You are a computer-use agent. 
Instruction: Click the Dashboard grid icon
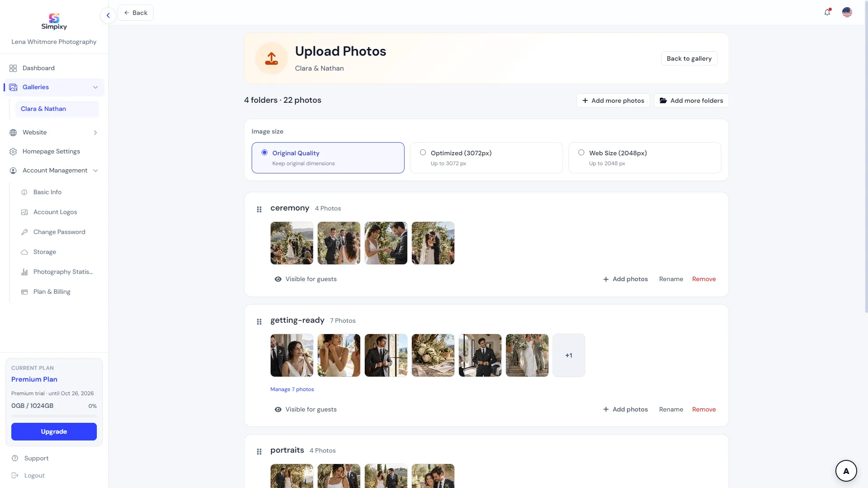click(x=13, y=68)
